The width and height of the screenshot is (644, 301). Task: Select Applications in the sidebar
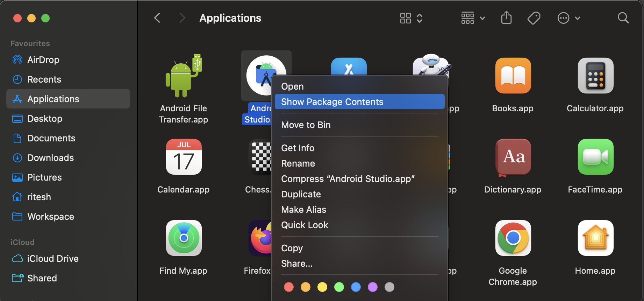[x=68, y=99]
